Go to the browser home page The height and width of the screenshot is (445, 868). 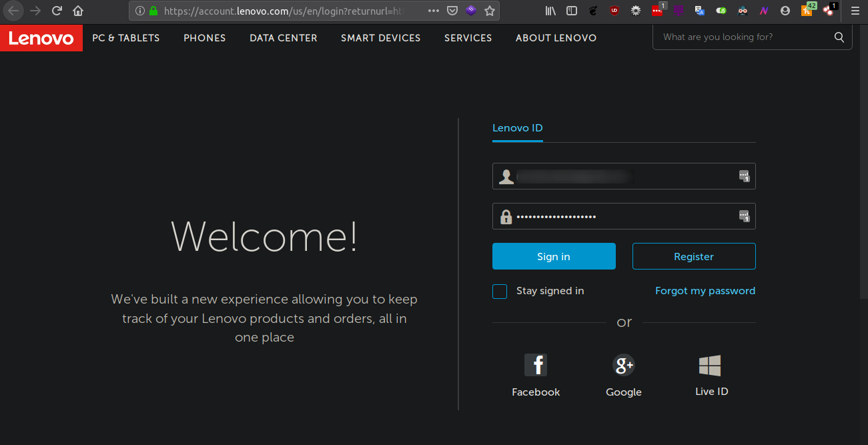coord(78,11)
